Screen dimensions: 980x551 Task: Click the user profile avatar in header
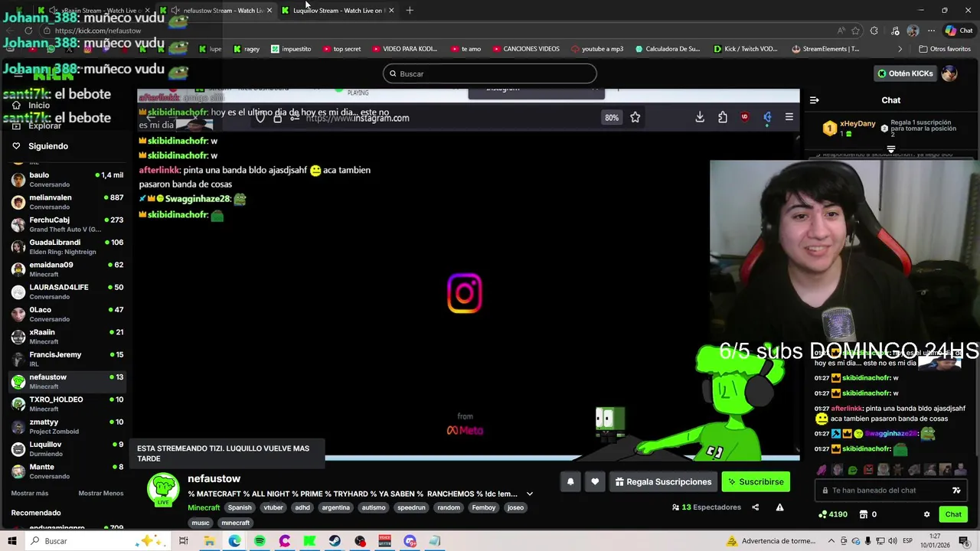[949, 73]
